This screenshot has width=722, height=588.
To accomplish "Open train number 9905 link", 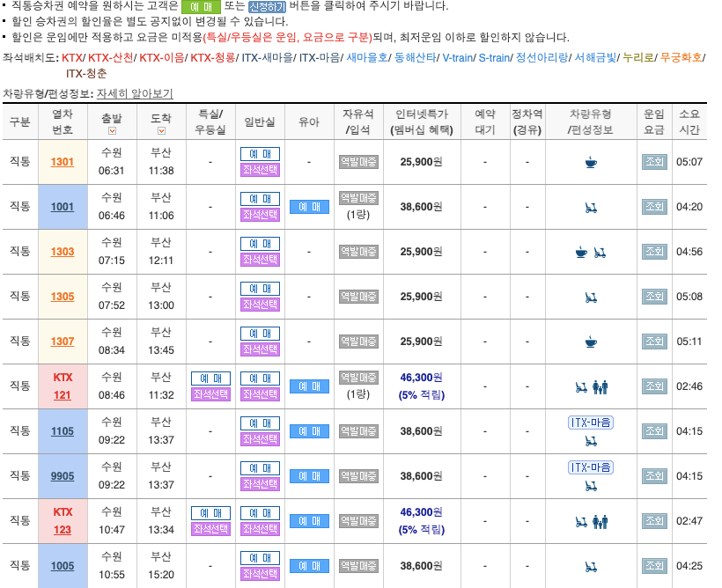I will (63, 476).
